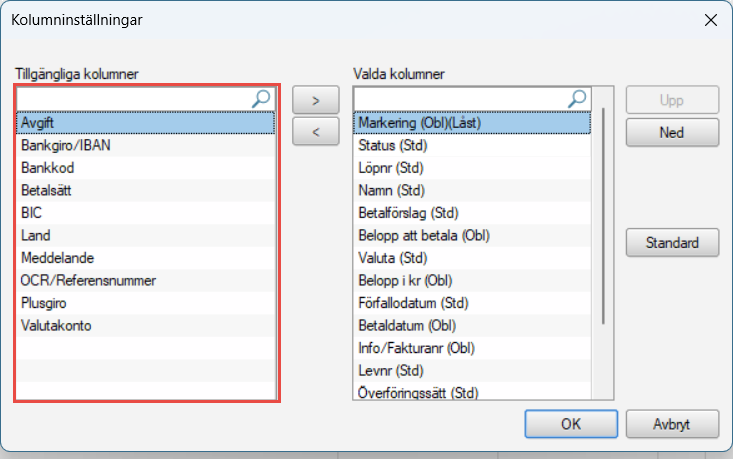
Task: Click the search icon in Valda kolumner
Action: 577,99
